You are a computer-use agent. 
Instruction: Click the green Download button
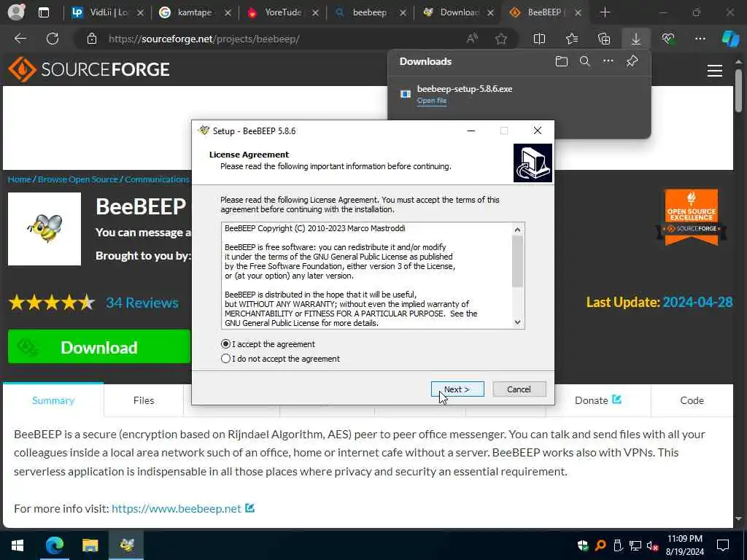tap(99, 346)
